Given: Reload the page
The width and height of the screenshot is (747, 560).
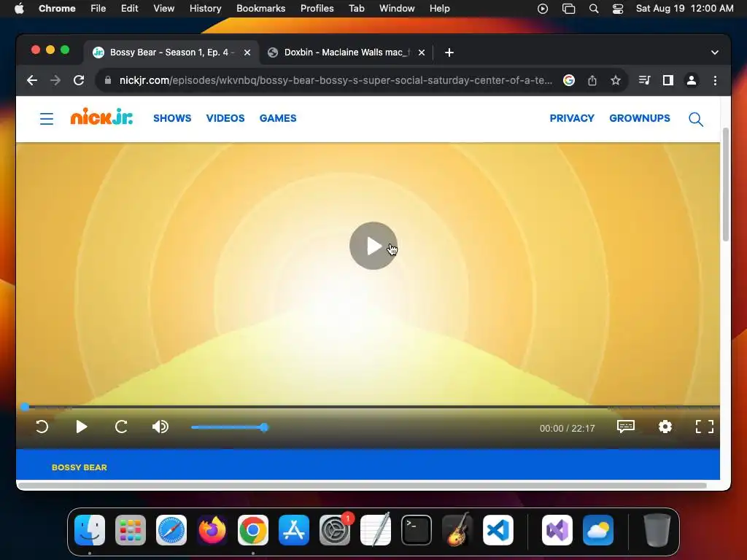Looking at the screenshot, I should [x=79, y=80].
